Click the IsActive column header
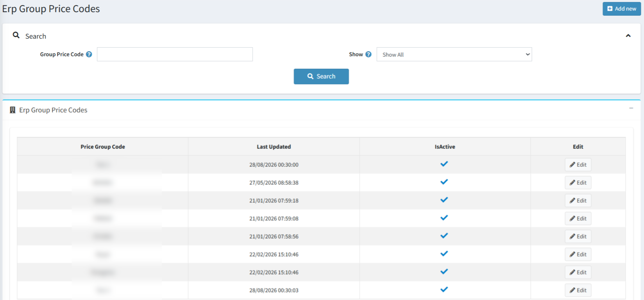Screen dimensions: 644x300 click(x=445, y=147)
